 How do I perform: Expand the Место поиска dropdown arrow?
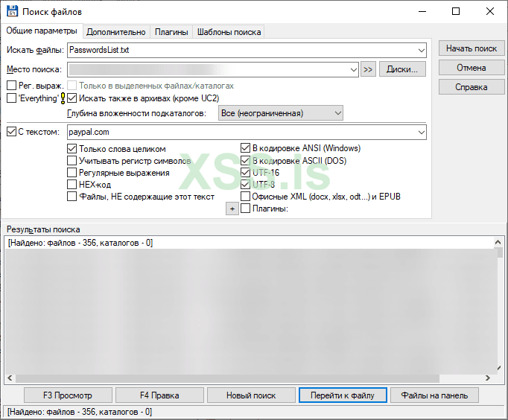[x=354, y=69]
